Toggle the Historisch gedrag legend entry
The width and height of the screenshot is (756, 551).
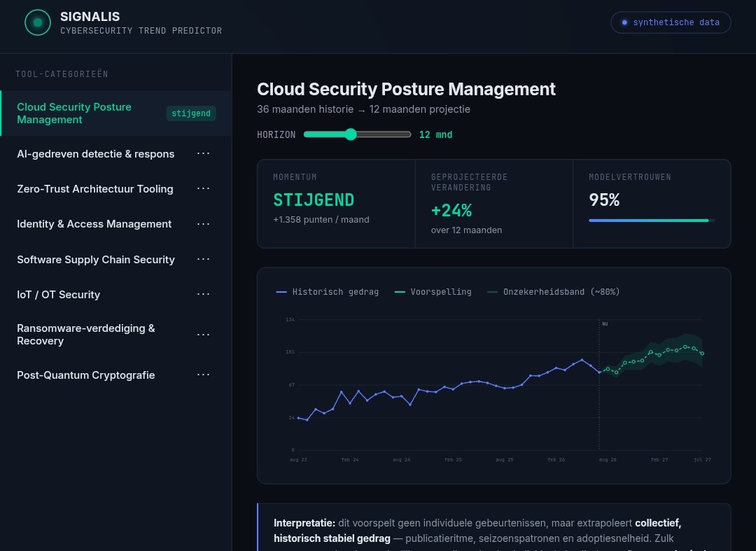tap(328, 292)
